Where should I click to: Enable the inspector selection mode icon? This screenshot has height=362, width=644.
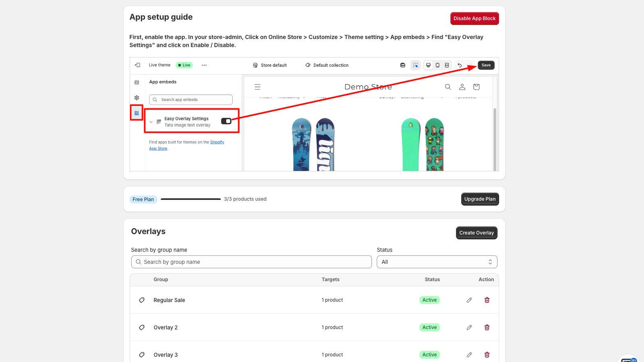click(415, 65)
